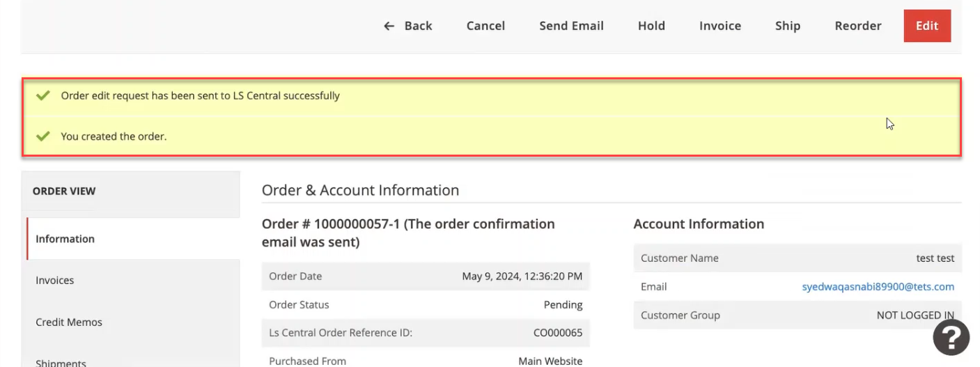This screenshot has width=980, height=367.
Task: Click the LS Central success checkmark icon
Action: click(43, 95)
